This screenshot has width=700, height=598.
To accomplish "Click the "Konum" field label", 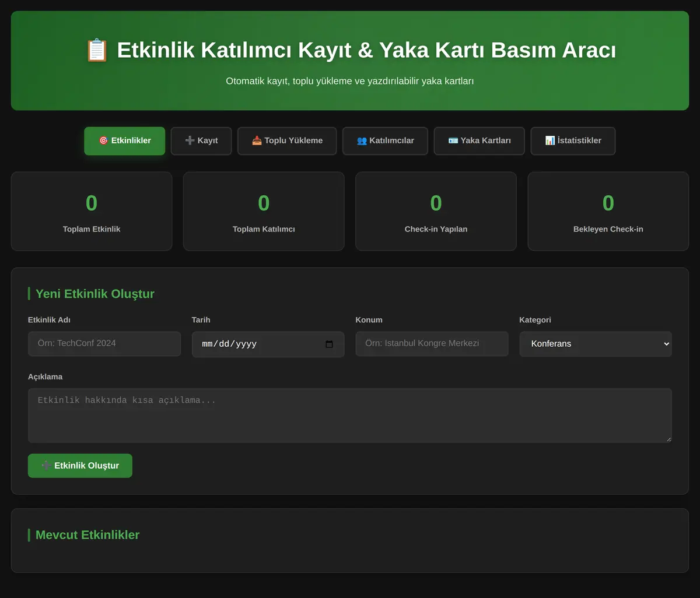I will (x=369, y=320).
